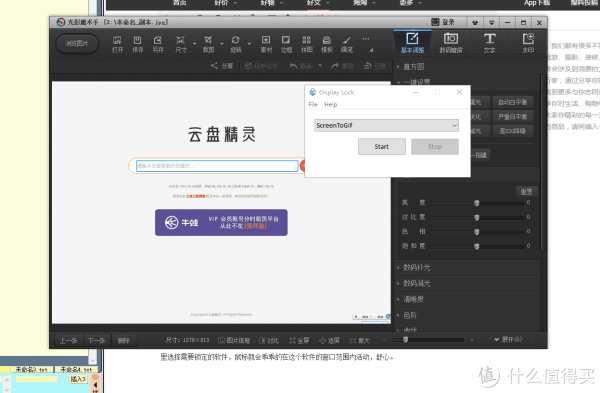Expand the 清晰度 sharpness section

click(x=413, y=299)
